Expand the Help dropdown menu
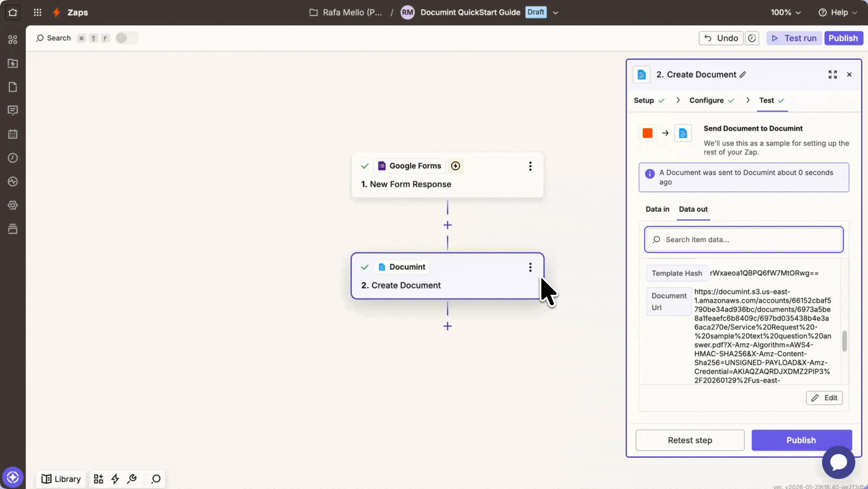 838,13
